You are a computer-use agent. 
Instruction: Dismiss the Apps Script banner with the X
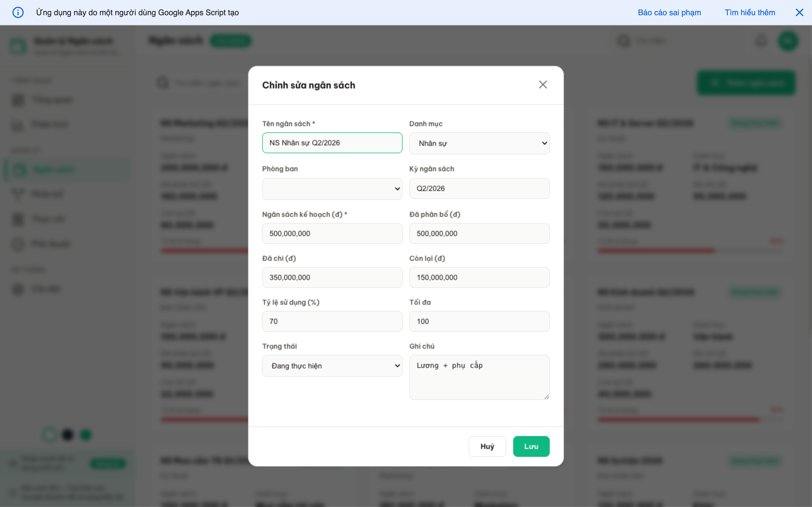click(800, 12)
